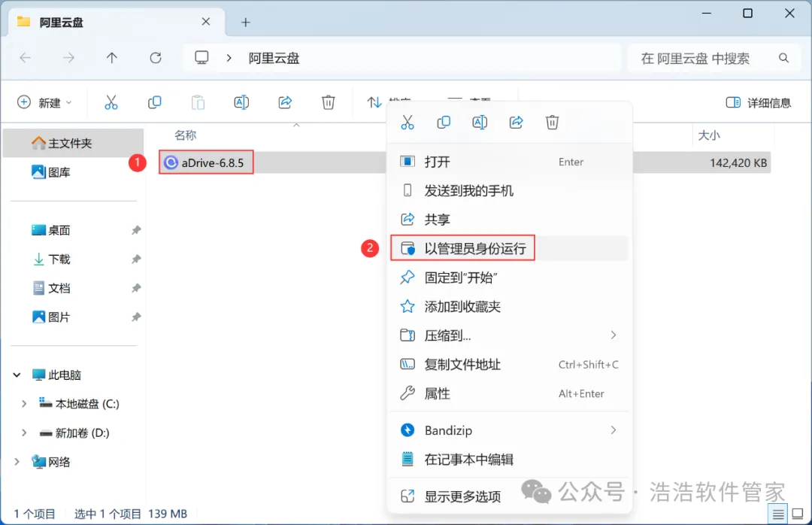
Task: Select 主文件夹 in the sidebar
Action: (x=73, y=143)
